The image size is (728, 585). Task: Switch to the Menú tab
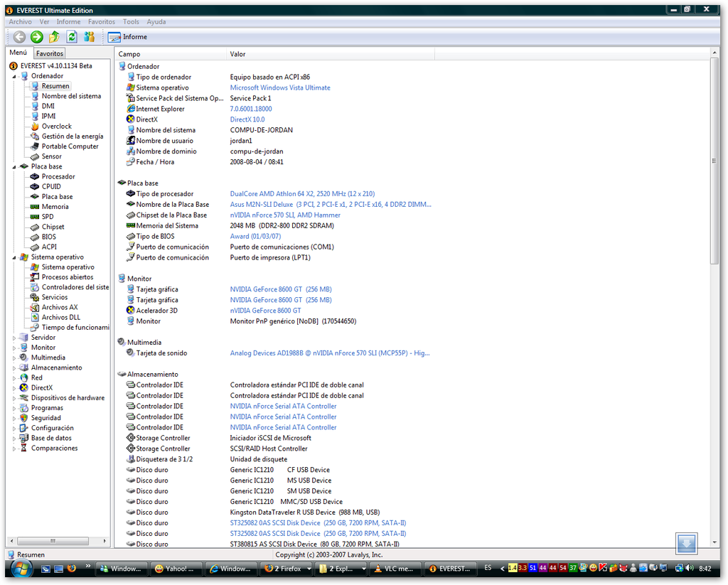[x=18, y=53]
